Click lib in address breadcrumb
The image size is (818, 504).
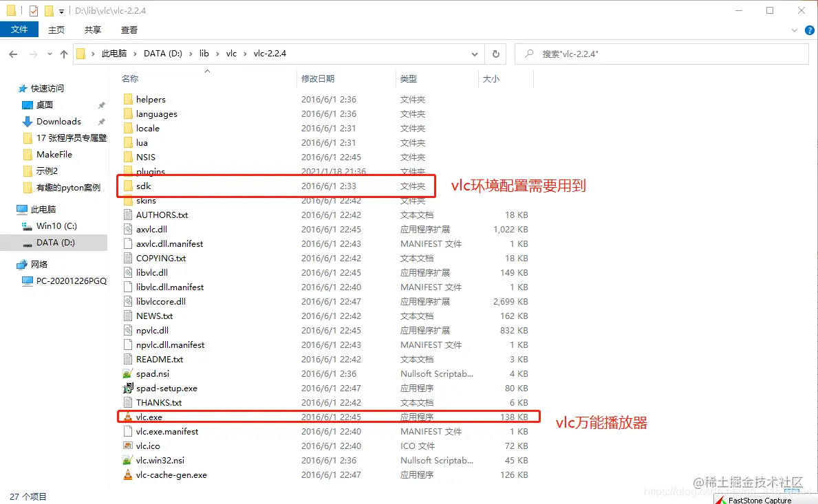(x=204, y=54)
